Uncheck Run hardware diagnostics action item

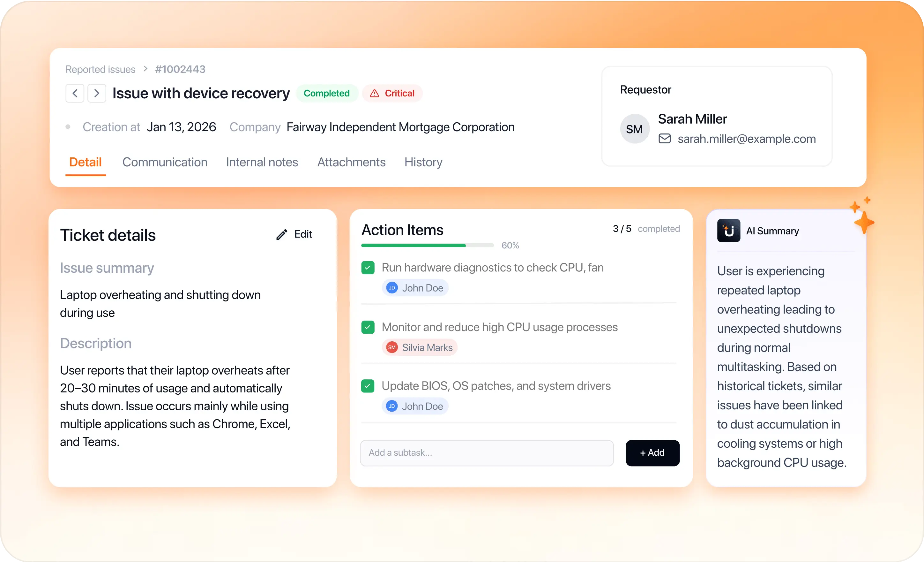point(368,268)
